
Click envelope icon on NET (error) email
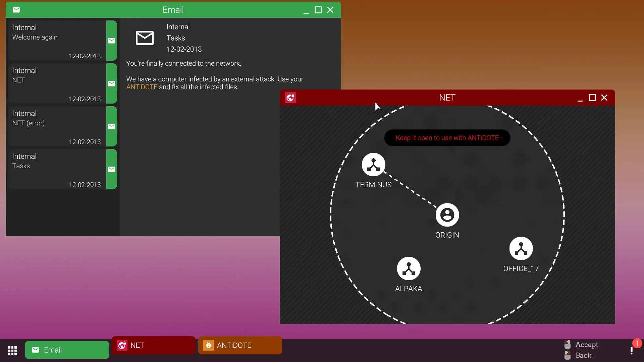(x=112, y=126)
